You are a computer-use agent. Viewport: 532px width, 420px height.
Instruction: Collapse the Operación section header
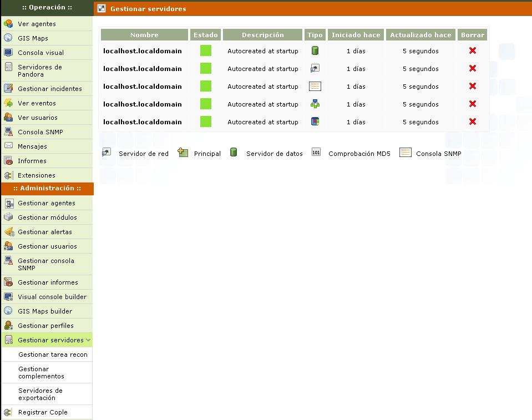[x=47, y=7]
